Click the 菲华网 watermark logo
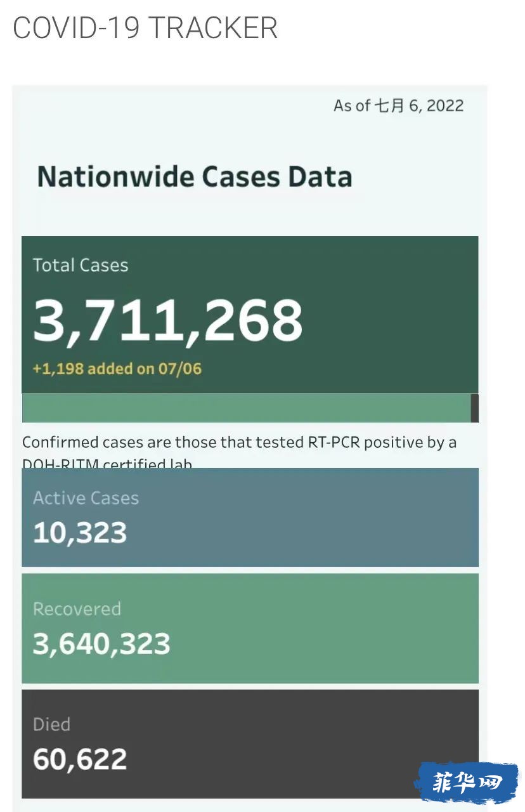This screenshot has width=525, height=812. coord(467,783)
